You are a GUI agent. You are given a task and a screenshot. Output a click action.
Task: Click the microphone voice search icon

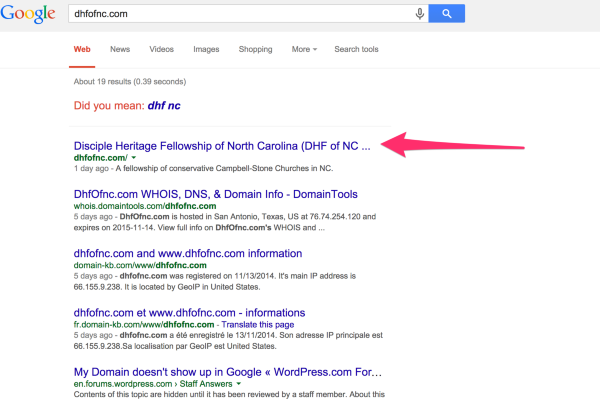[x=419, y=13]
